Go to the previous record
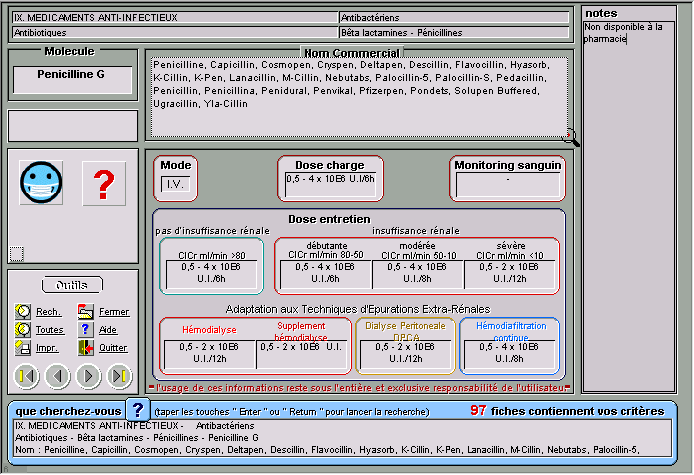 click(58, 376)
